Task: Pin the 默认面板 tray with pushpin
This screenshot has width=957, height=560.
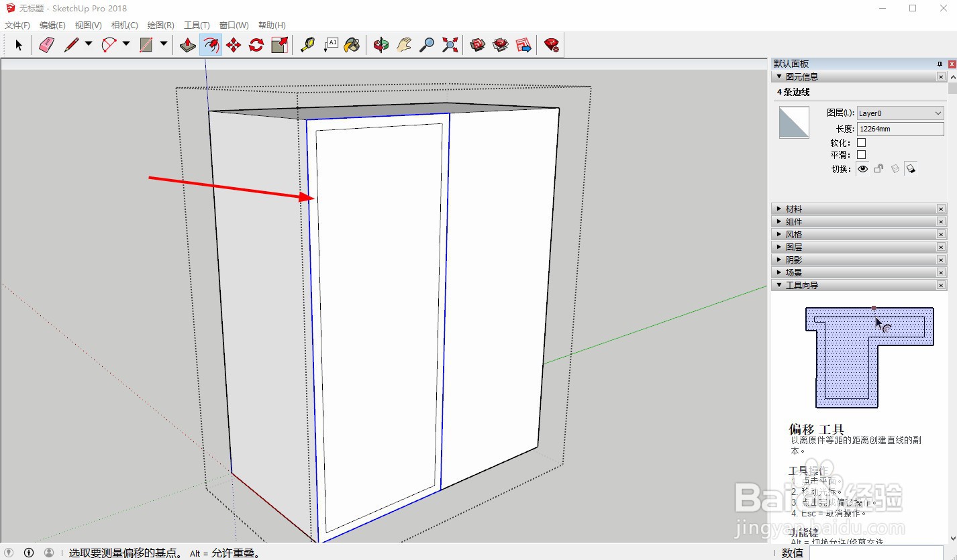Action: (940, 64)
